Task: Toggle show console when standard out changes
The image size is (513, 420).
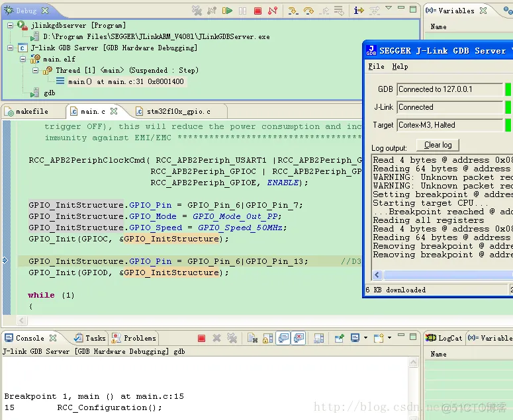Action: [x=283, y=338]
